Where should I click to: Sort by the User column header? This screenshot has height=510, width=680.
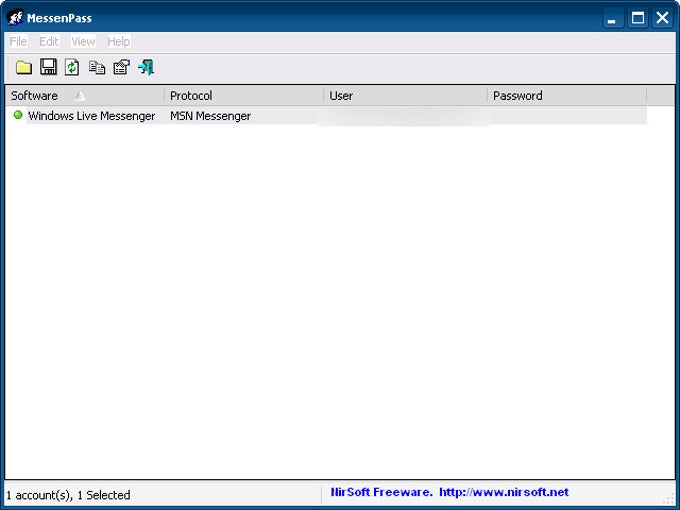(405, 95)
